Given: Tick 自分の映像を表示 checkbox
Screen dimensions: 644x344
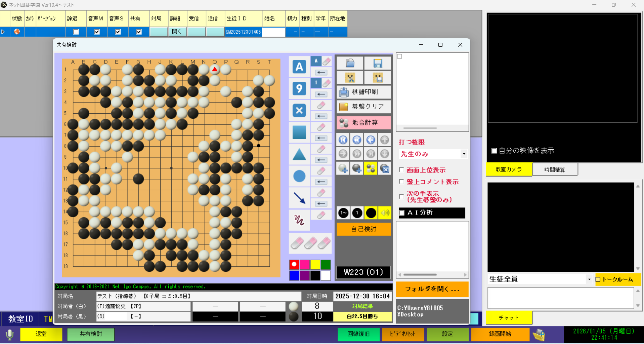Looking at the screenshot, I should tap(494, 151).
